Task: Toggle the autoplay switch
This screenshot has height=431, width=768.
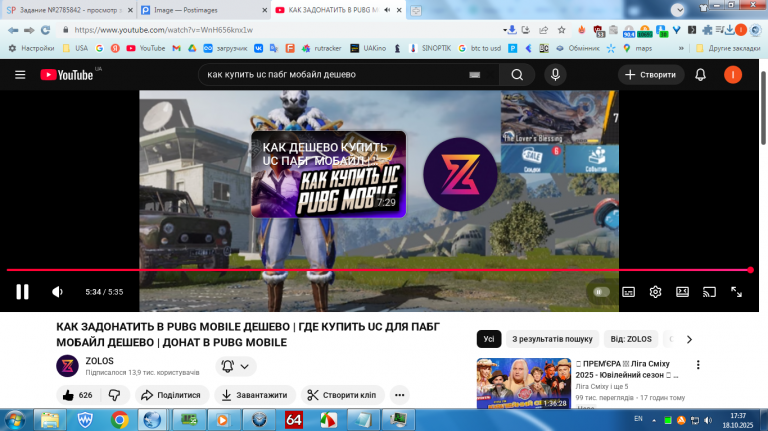Action: [601, 292]
